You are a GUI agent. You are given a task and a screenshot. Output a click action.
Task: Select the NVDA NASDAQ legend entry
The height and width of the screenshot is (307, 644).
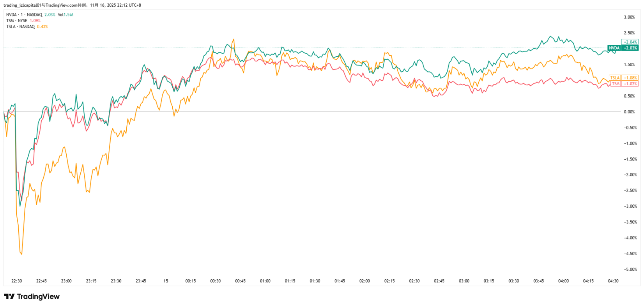pos(24,15)
